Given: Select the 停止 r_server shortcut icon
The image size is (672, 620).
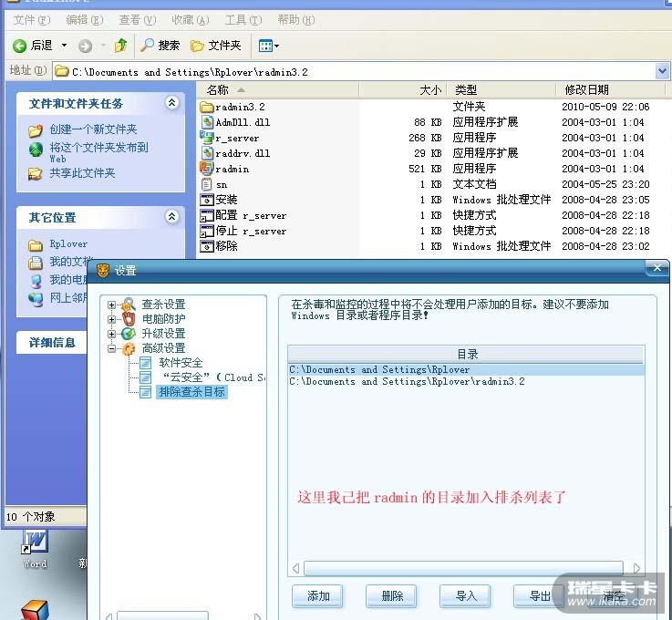Looking at the screenshot, I should [x=207, y=231].
